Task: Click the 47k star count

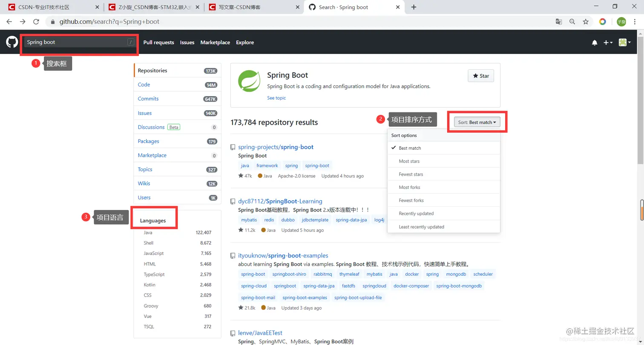Action: [245, 176]
